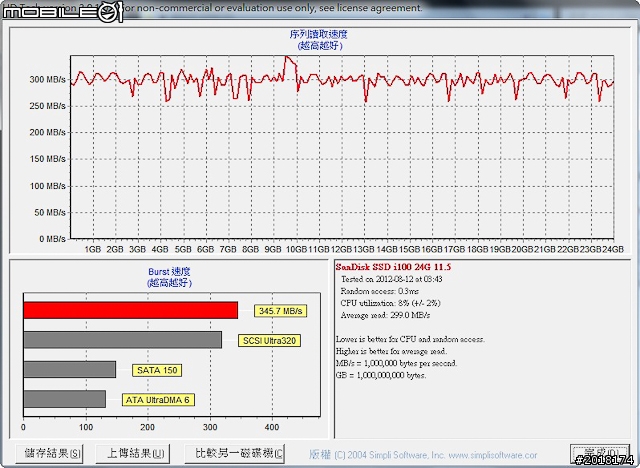640x468 pixels.
Task: Click the 'Average read: 299.0 MB/s' value
Action: [x=385, y=315]
